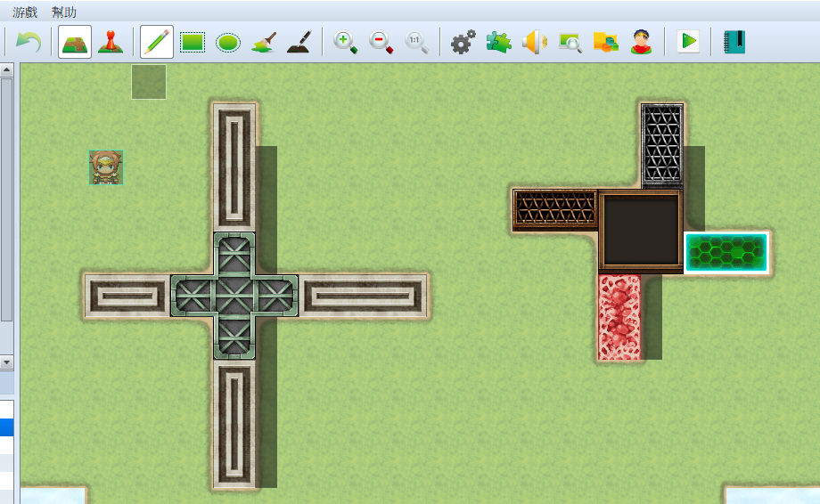This screenshot has height=504, width=820.
Task: Reset zoom to 1:1 scale
Action: click(x=416, y=42)
